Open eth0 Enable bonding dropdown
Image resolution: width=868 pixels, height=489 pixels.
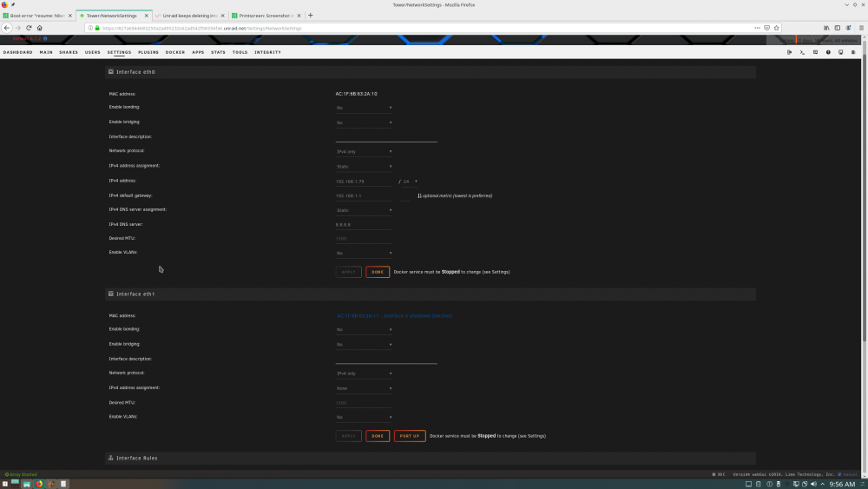[364, 108]
